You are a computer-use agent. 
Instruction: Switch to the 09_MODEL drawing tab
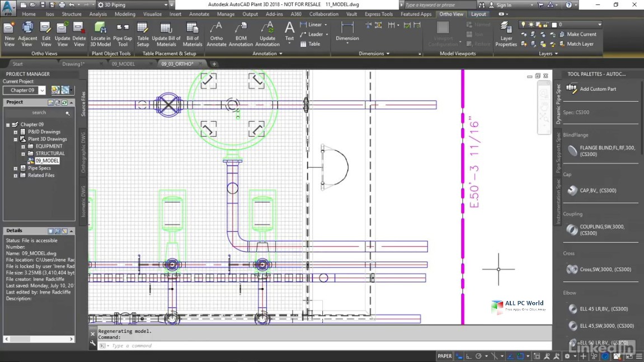pos(123,64)
